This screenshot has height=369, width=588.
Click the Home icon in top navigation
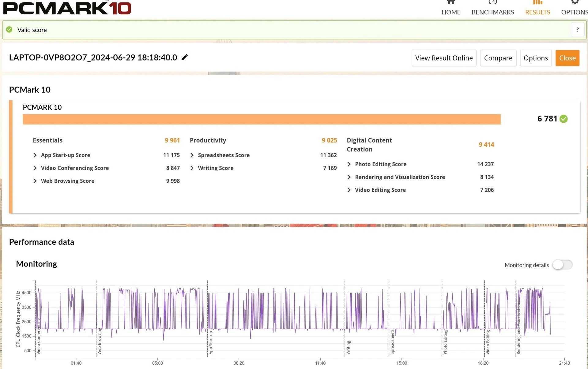(x=450, y=2)
